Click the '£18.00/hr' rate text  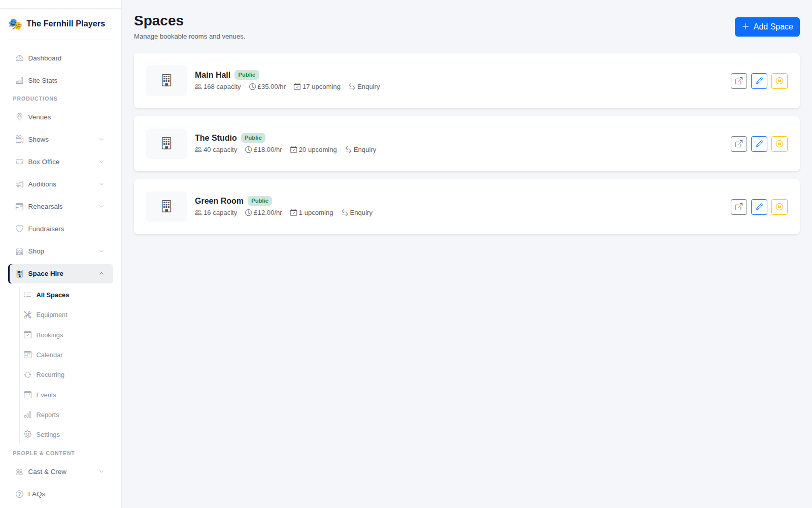tap(268, 150)
